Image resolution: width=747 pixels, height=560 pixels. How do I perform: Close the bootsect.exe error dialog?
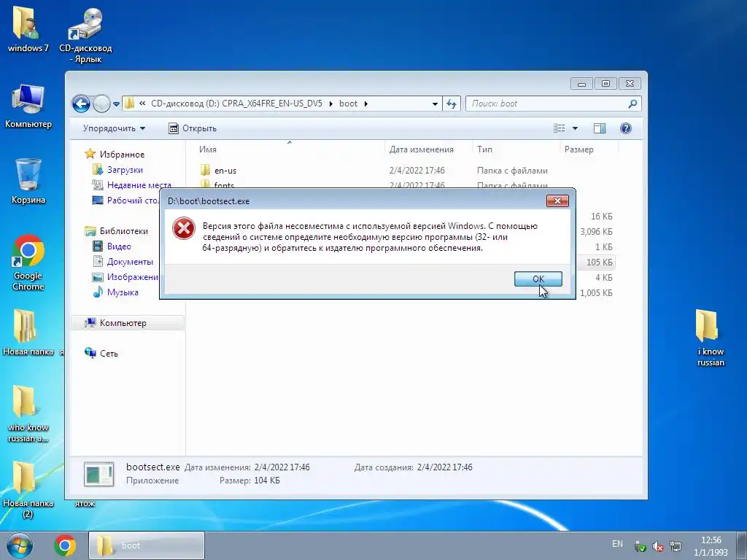pos(557,201)
